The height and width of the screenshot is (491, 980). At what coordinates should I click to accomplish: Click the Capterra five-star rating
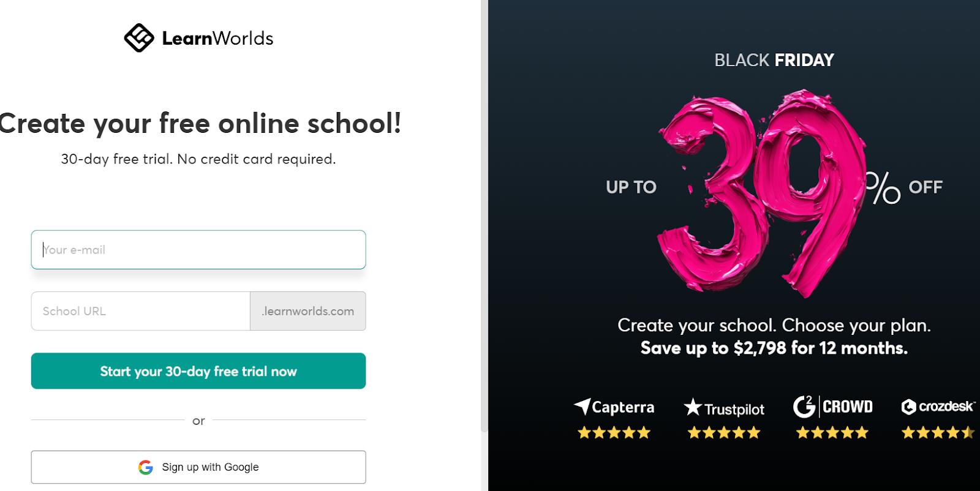pos(614,433)
